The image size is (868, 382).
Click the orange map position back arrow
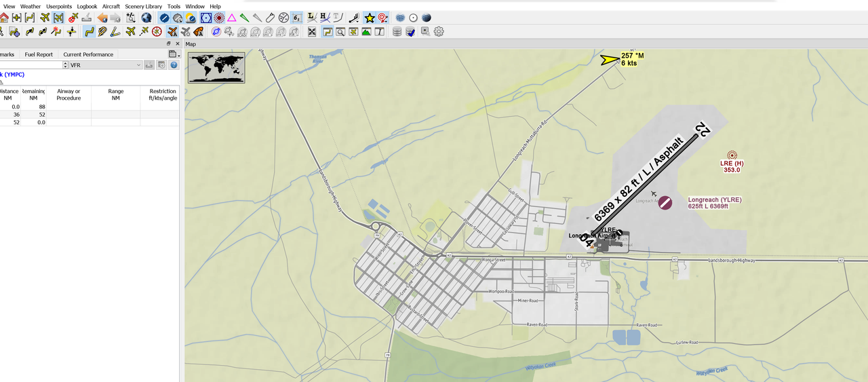click(102, 18)
